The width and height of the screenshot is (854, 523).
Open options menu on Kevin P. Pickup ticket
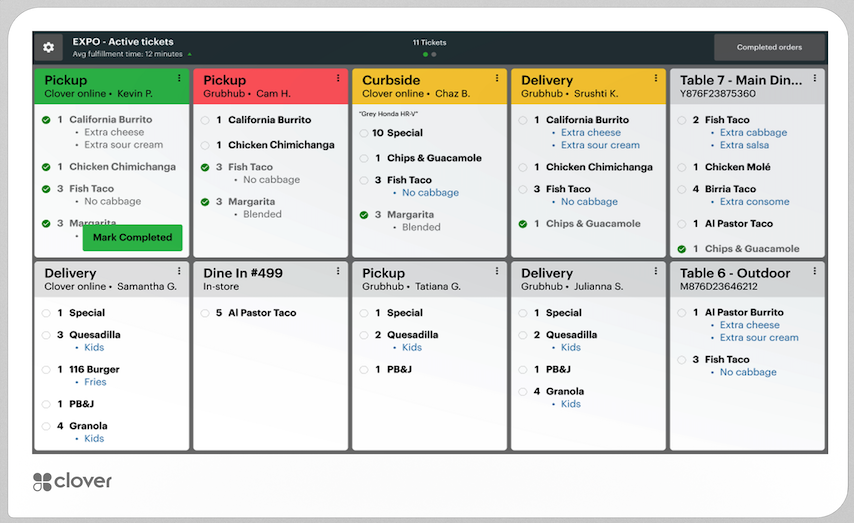179,78
